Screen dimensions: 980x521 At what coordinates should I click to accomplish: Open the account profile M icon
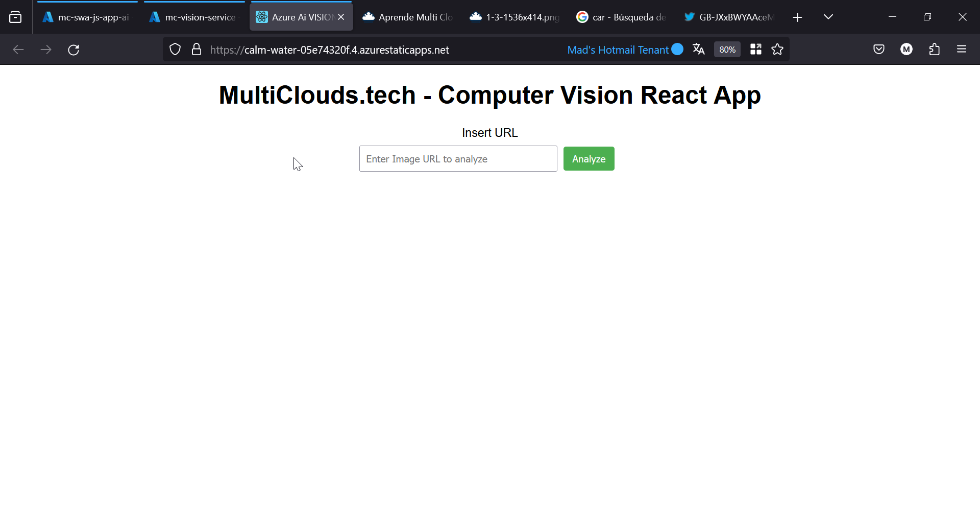click(906, 50)
